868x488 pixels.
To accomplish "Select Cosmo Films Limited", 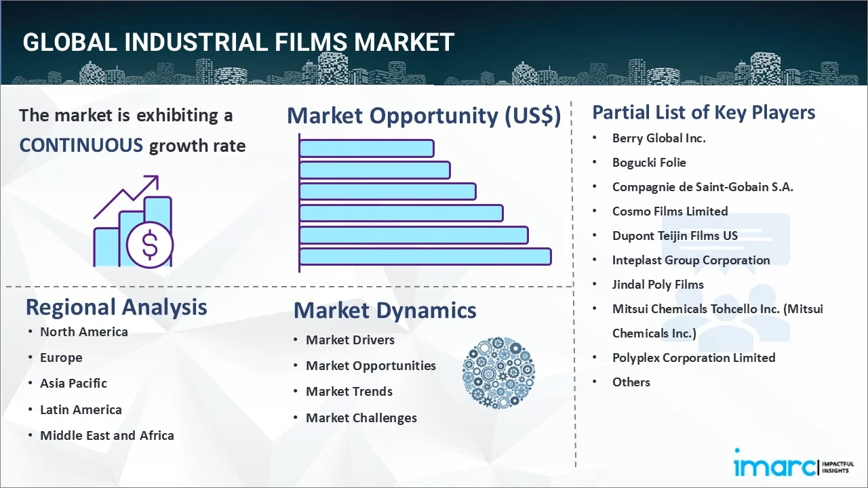I will 669,211.
